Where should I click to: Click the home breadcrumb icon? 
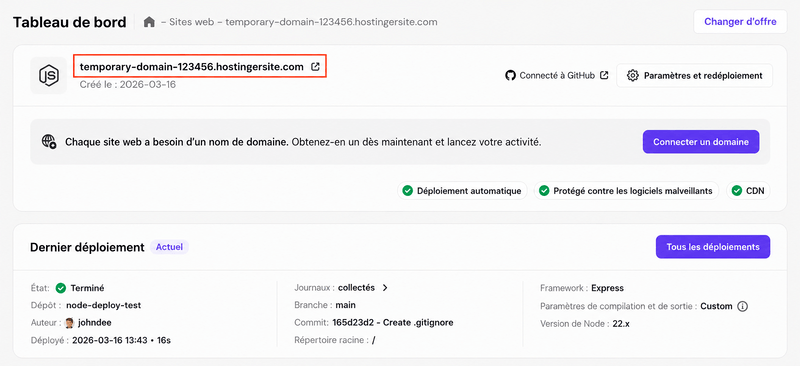[x=149, y=22]
